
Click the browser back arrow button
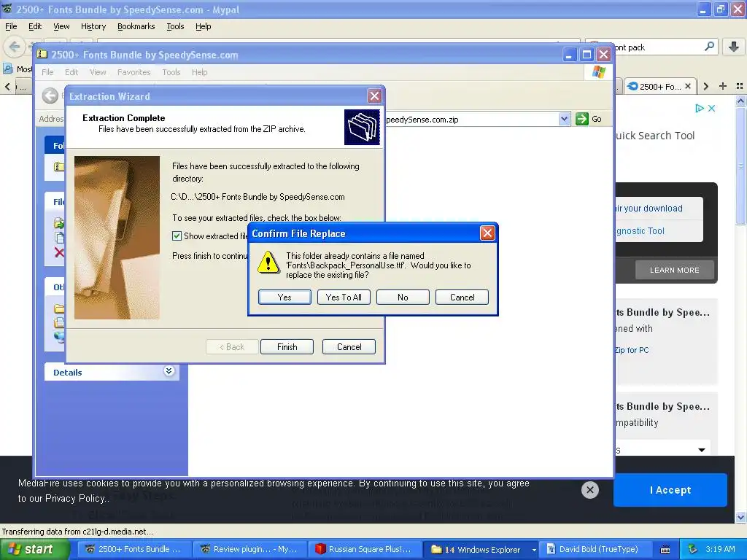(x=15, y=47)
